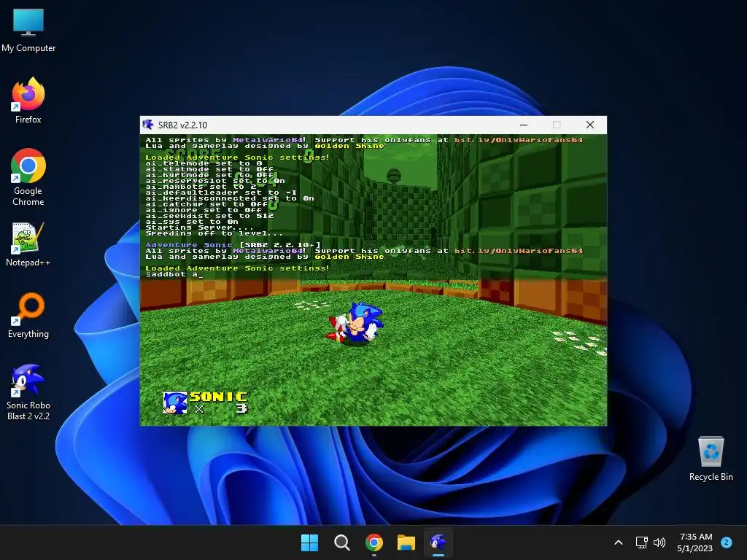Click 'ai_maxbots set to 2' line

point(201,187)
